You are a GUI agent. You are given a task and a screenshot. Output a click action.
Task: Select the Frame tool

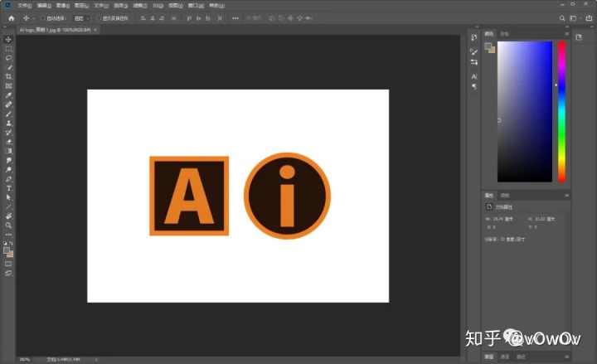[x=8, y=86]
